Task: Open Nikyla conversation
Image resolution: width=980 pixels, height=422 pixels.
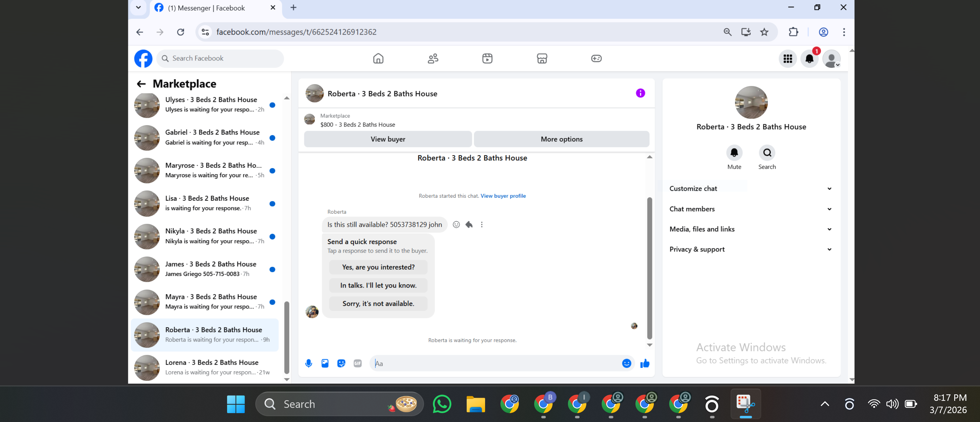Action: click(205, 236)
